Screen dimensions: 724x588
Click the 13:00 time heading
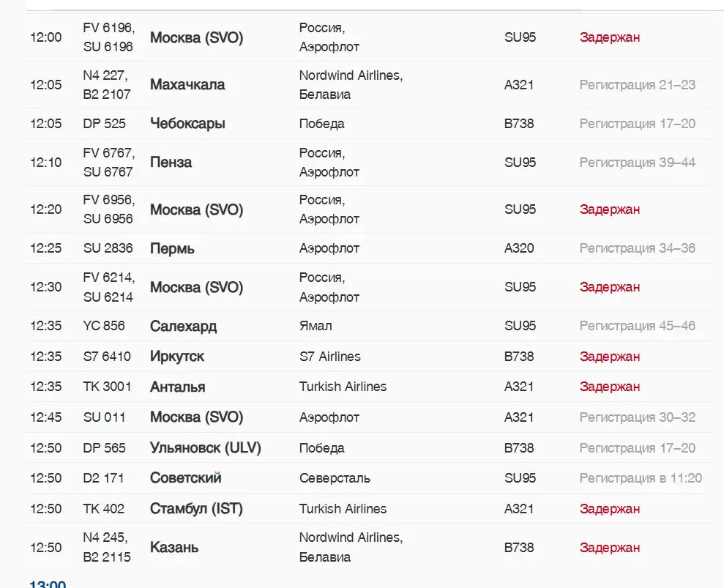click(x=47, y=584)
